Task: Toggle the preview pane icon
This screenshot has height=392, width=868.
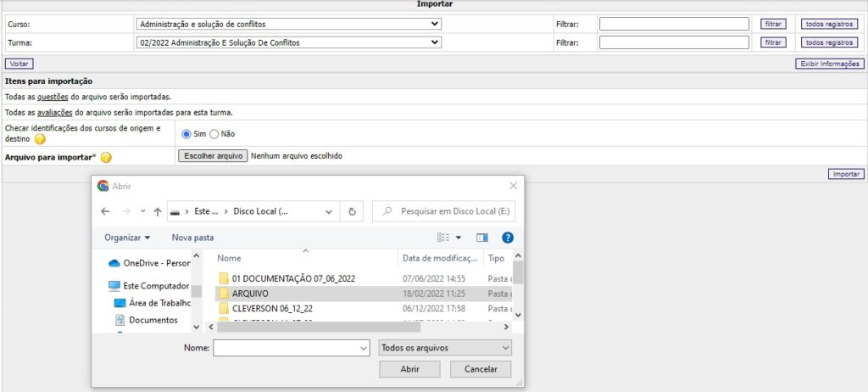Action: (482, 238)
